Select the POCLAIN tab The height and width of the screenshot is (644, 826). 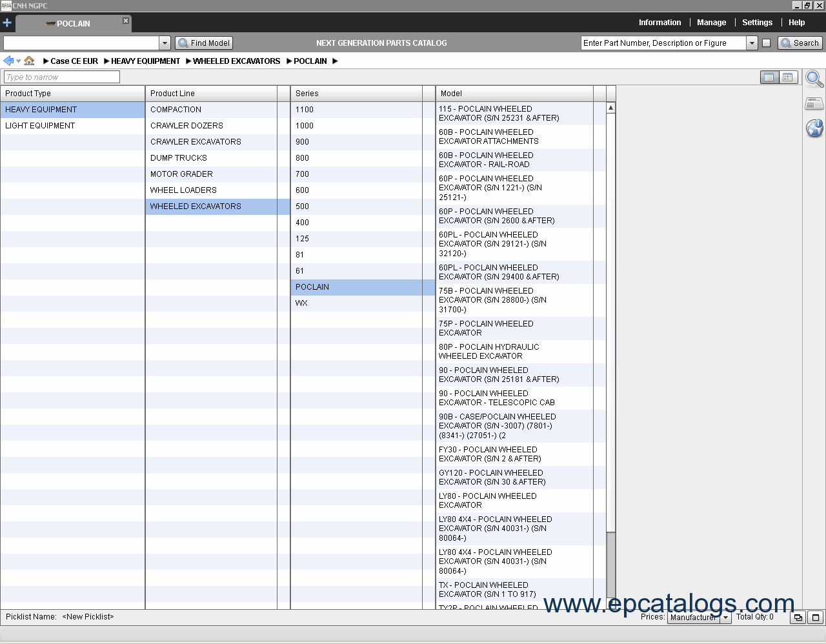pos(73,24)
